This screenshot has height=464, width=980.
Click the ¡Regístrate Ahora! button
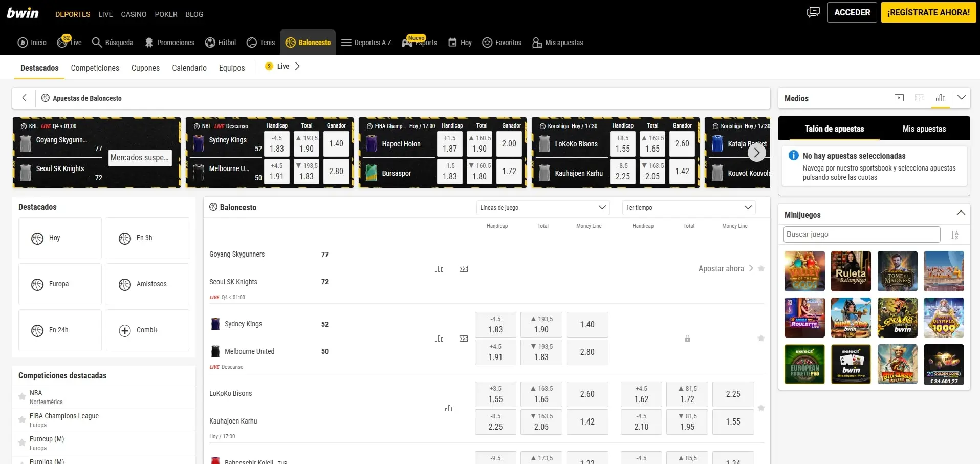[929, 12]
